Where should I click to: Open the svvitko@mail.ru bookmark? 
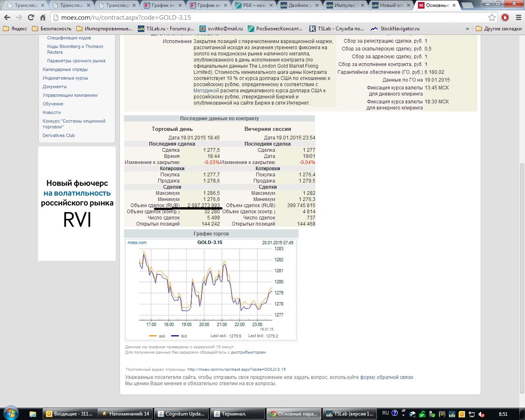click(x=221, y=29)
